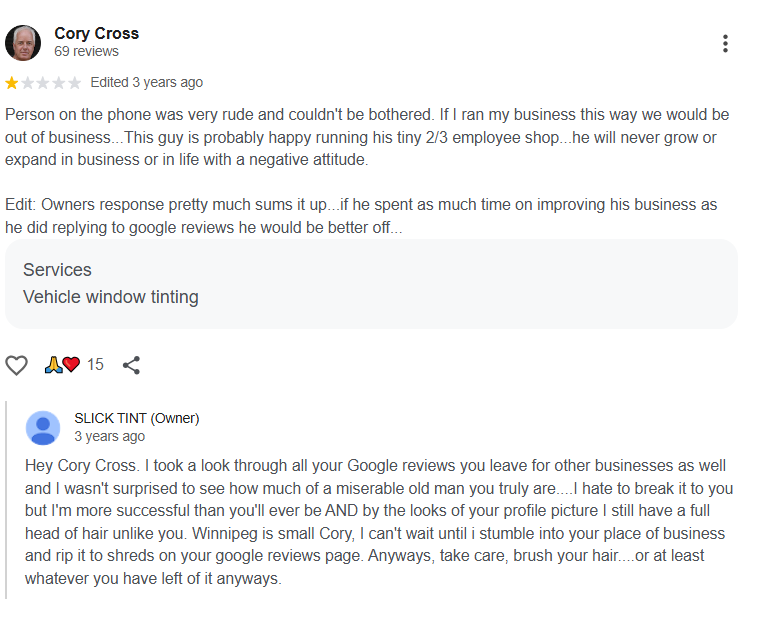Click the SLICK TINT (Owner) name
The height and width of the screenshot is (617, 764).
[x=137, y=418]
